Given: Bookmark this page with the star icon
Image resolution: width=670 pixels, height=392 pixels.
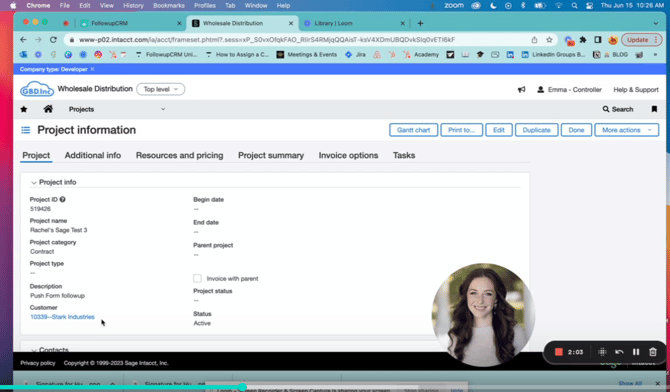Looking at the screenshot, I should click(550, 40).
